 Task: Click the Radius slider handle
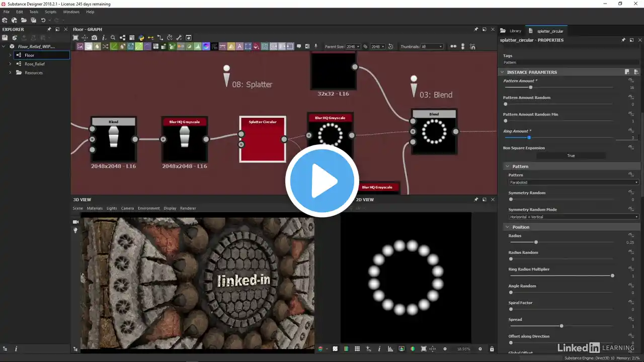536,242
